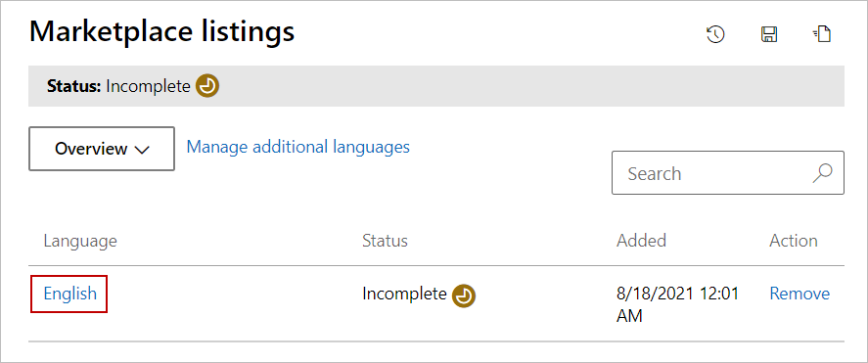The image size is (868, 363).
Task: Remove the English listing
Action: (799, 294)
